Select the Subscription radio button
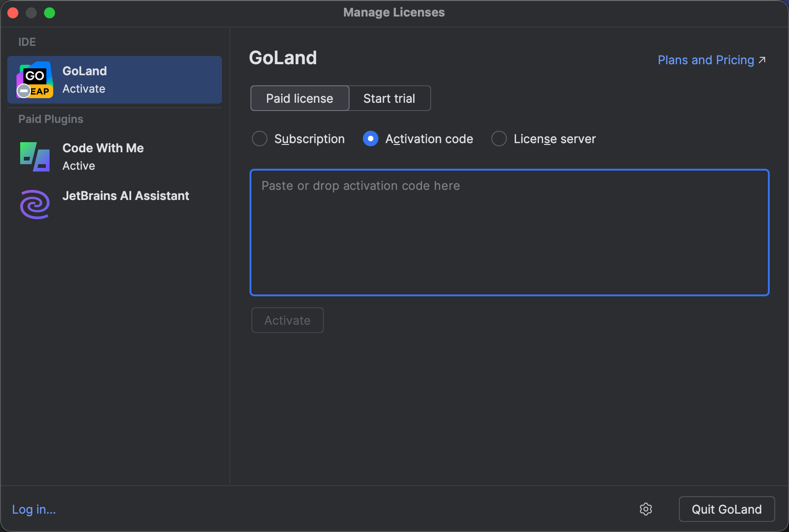Screen dimensions: 789x532 click(x=260, y=139)
